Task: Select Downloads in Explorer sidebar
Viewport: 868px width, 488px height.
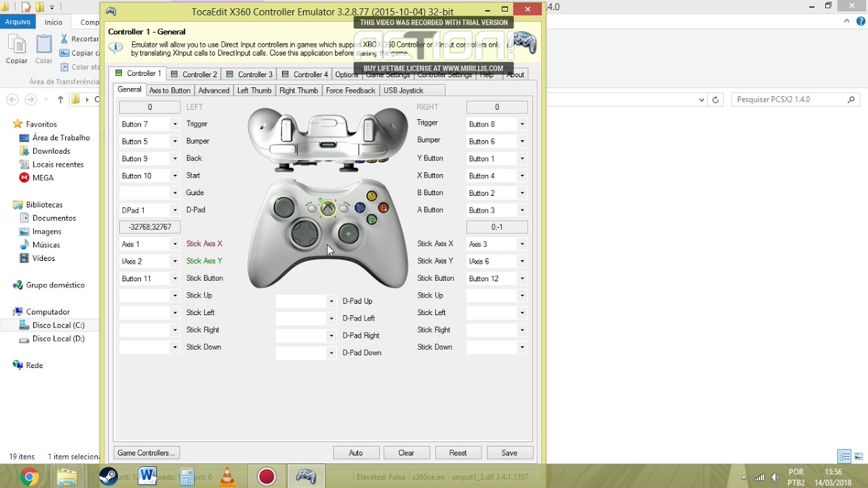Action: tap(51, 151)
